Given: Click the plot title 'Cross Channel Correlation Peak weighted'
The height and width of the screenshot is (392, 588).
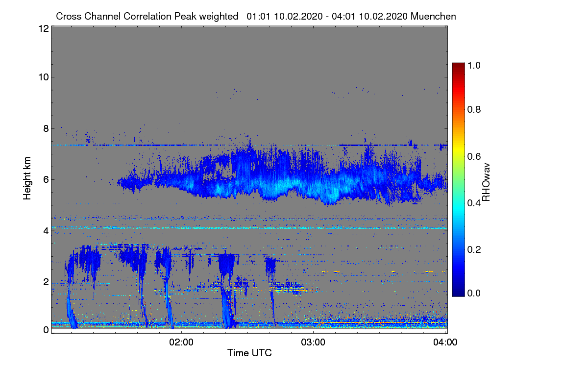Looking at the screenshot, I should click(x=147, y=16).
